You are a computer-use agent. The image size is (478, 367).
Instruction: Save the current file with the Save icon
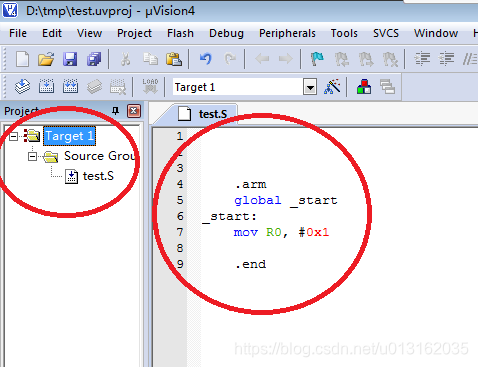(x=70, y=59)
